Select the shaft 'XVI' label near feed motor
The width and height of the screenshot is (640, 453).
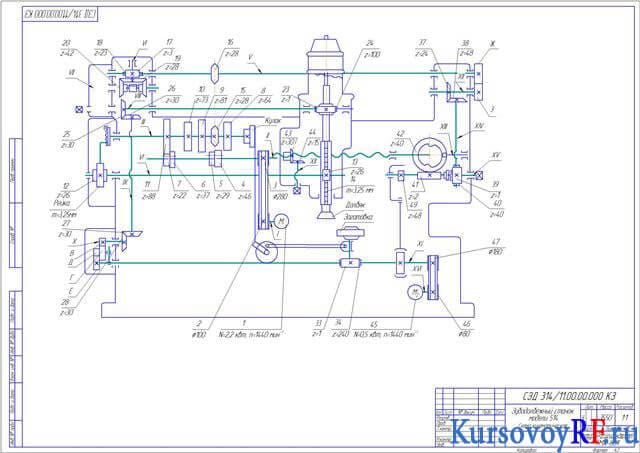click(x=417, y=269)
